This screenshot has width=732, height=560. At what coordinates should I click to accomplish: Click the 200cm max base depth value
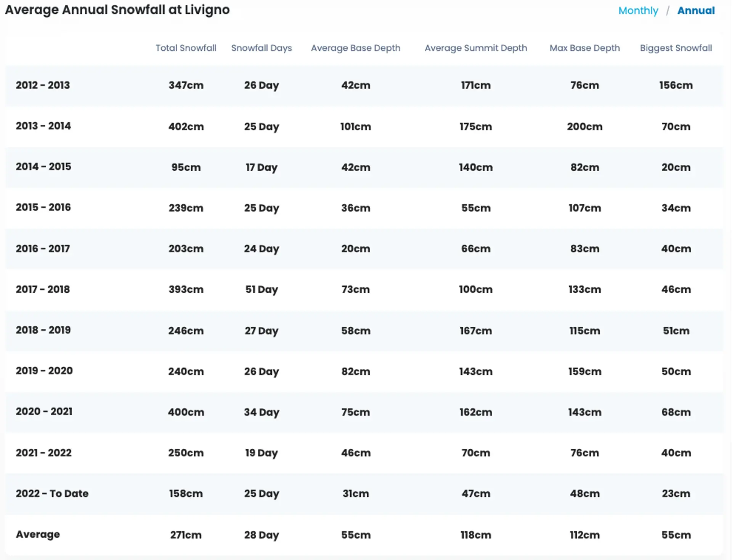(x=584, y=127)
